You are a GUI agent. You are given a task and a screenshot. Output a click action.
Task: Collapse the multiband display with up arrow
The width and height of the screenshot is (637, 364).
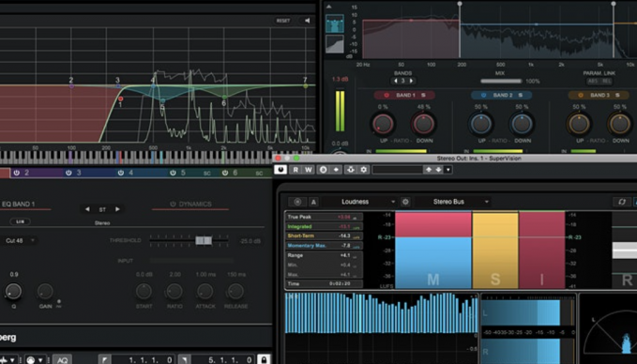(329, 7)
